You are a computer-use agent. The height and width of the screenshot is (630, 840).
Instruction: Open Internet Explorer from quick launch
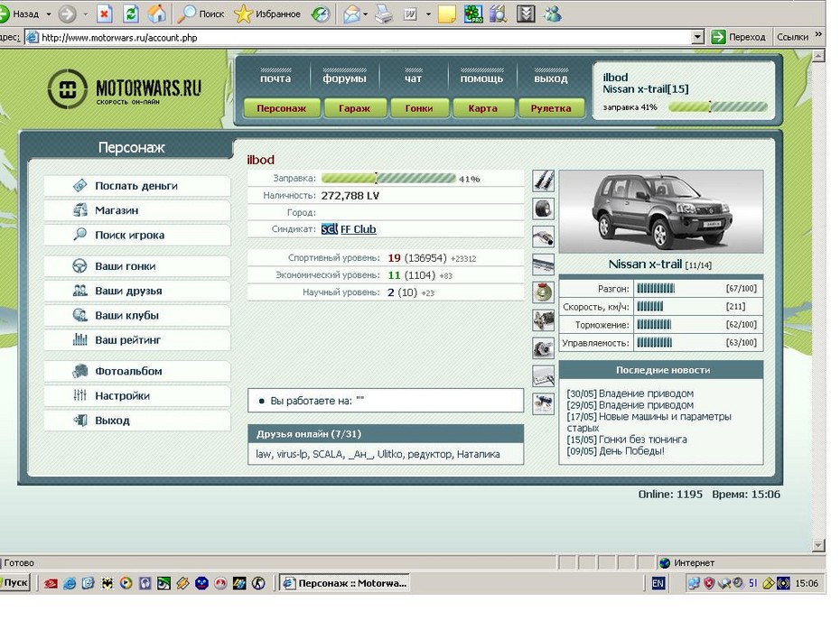point(70,583)
